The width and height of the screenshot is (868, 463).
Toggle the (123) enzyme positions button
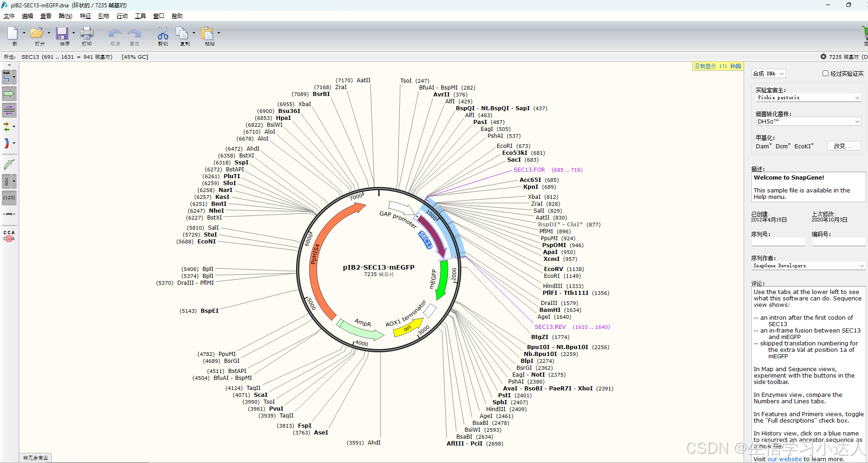point(9,198)
